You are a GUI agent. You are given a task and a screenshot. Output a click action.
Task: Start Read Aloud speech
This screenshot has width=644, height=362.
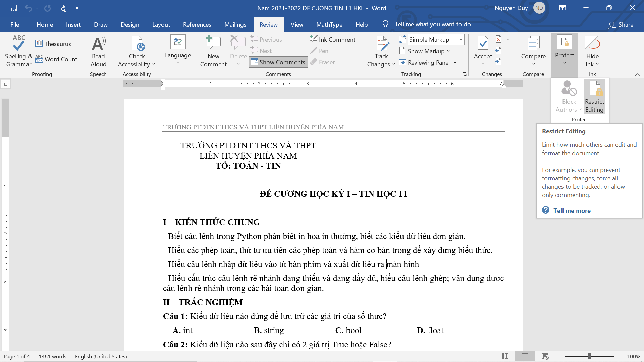(98, 51)
